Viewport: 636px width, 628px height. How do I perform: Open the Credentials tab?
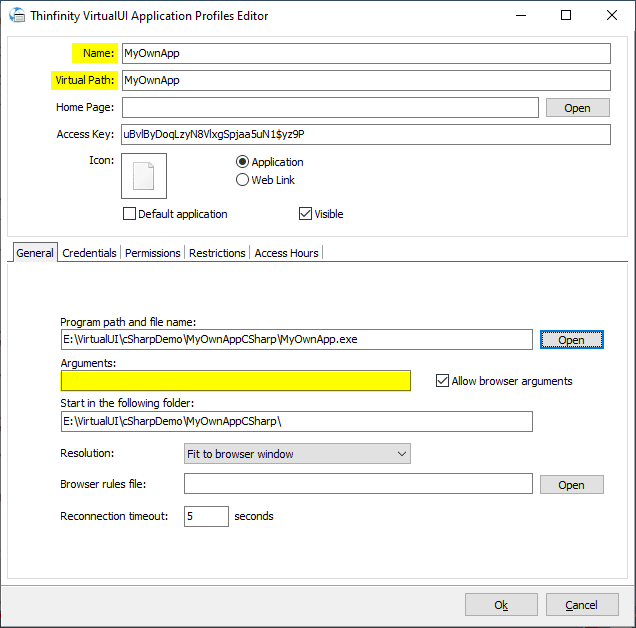[89, 253]
